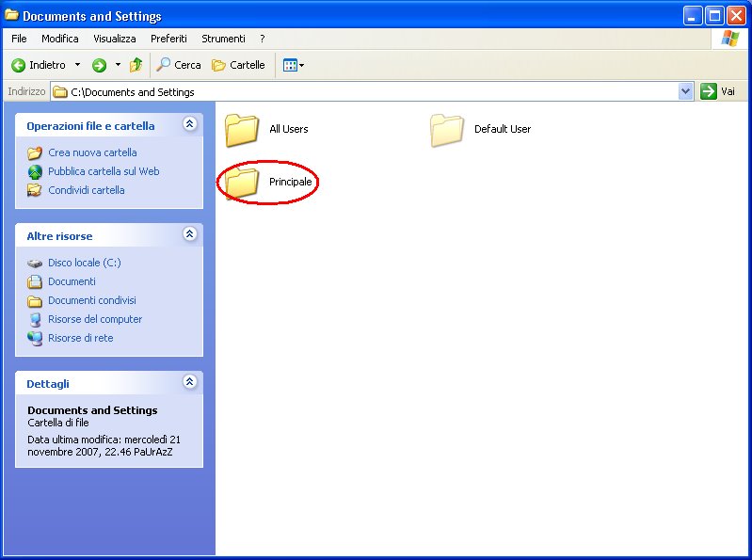Go up one folder level icon
The image size is (752, 560).
(136, 65)
